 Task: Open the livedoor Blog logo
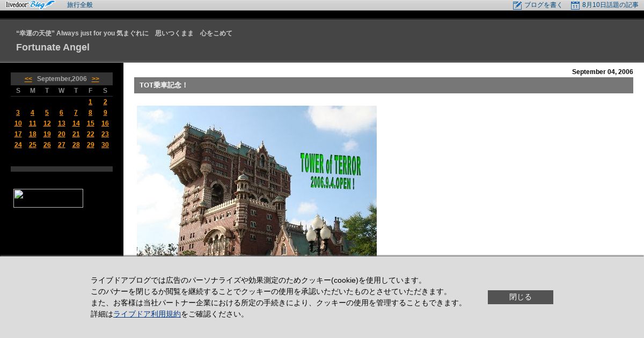pos(31,5)
